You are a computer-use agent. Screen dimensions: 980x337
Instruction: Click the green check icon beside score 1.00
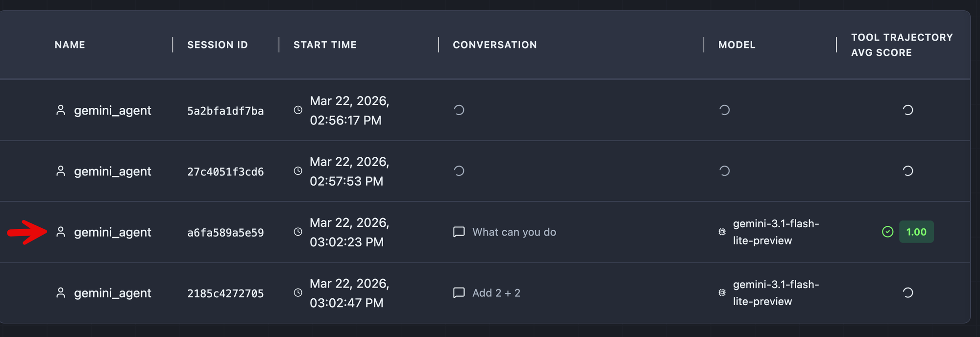[x=887, y=232]
